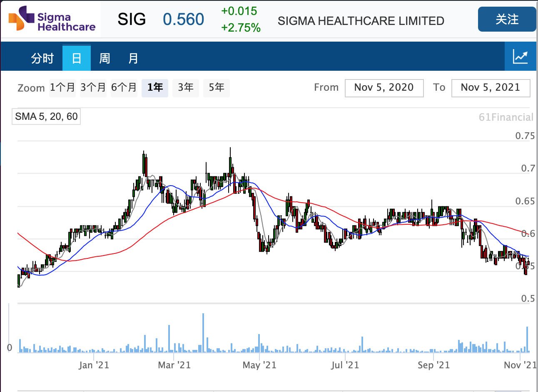
Task: Click the 0.75 price axis label
Action: point(525,136)
